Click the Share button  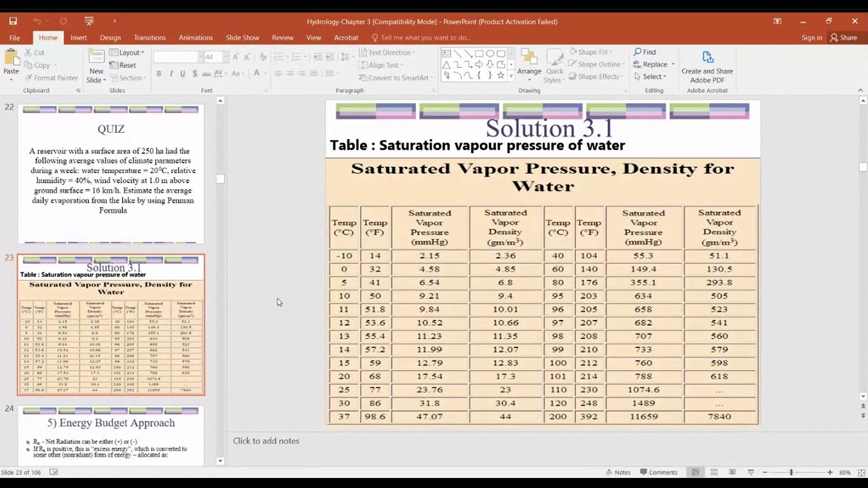[x=844, y=38]
